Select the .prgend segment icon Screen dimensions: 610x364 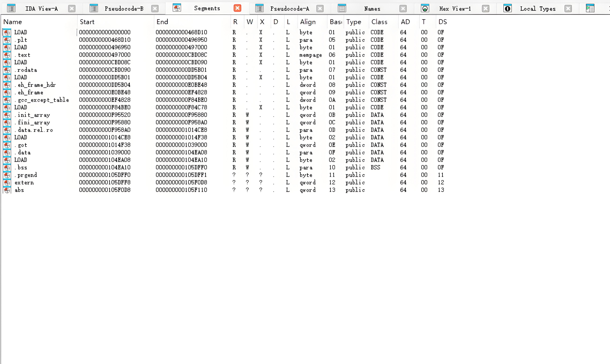tap(7, 175)
